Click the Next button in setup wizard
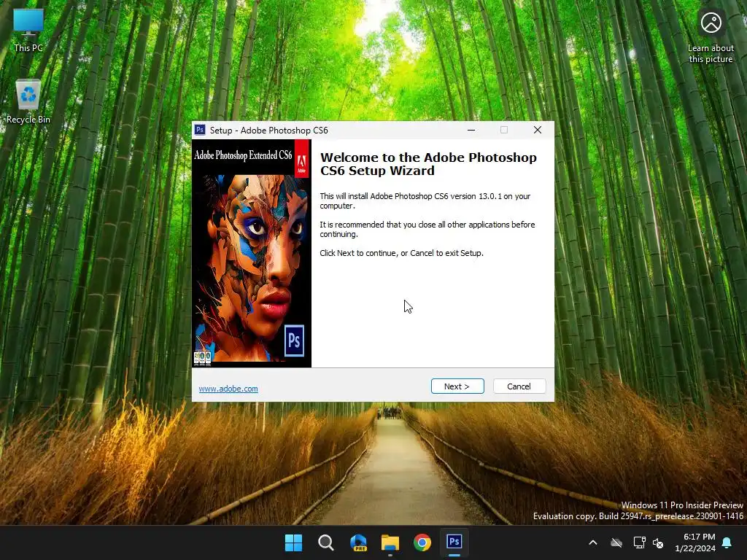The height and width of the screenshot is (560, 747). click(457, 386)
